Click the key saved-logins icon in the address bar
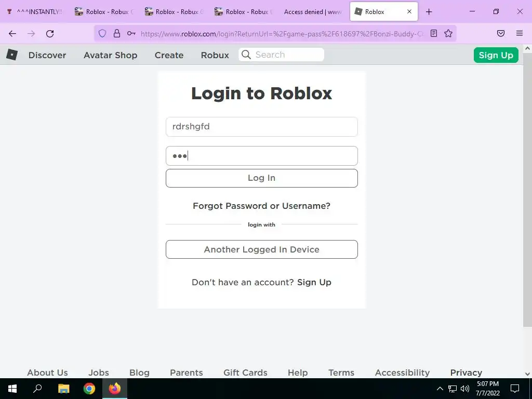The image size is (532, 399). pyautogui.click(x=131, y=33)
